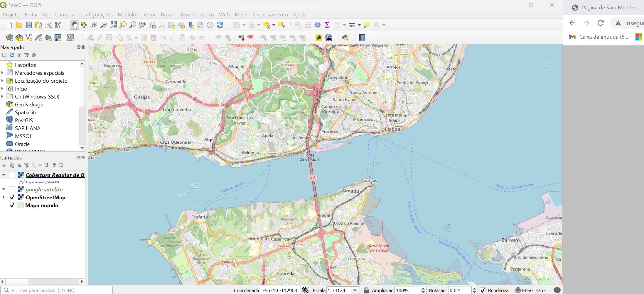Open the temporal controller clock icon

coord(210,25)
